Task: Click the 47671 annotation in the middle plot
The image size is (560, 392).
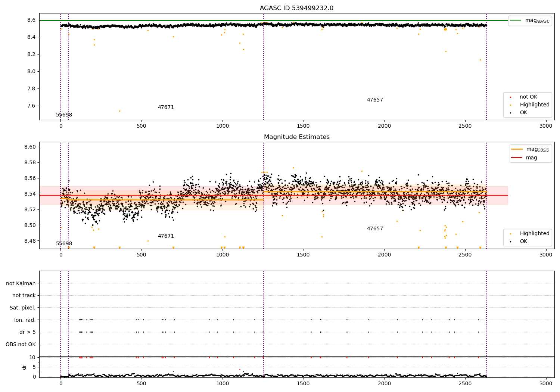Action: coord(166,236)
